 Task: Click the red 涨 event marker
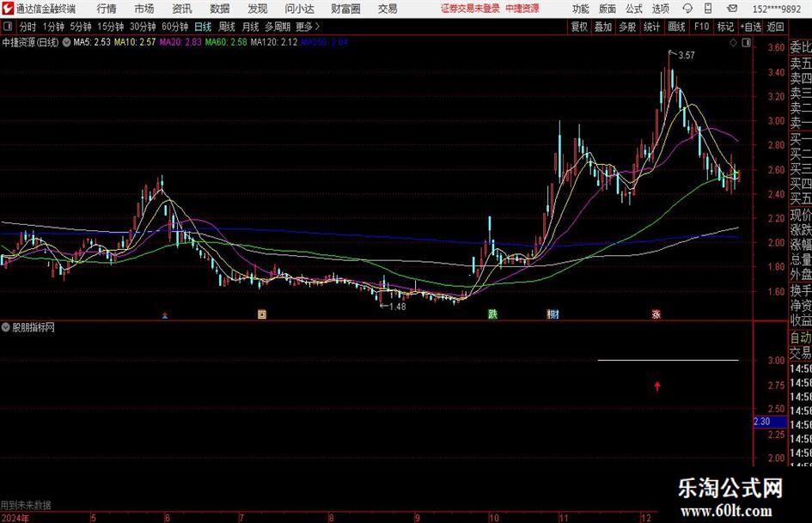point(656,313)
